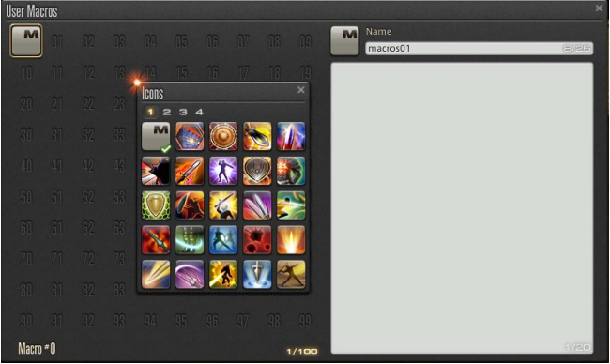Select empty macro slot 70
The height and width of the screenshot is (364, 610).
coord(26,259)
